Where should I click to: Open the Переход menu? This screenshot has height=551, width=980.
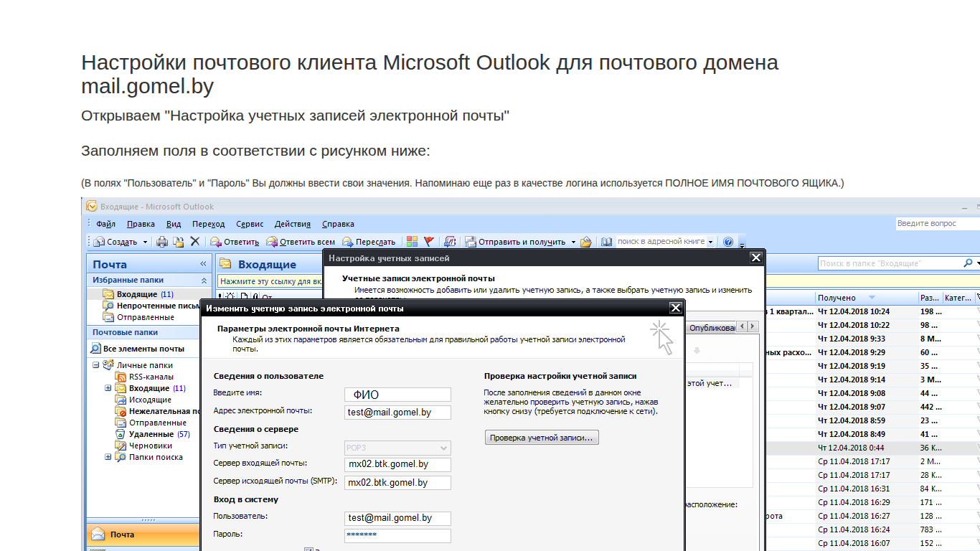pos(208,224)
